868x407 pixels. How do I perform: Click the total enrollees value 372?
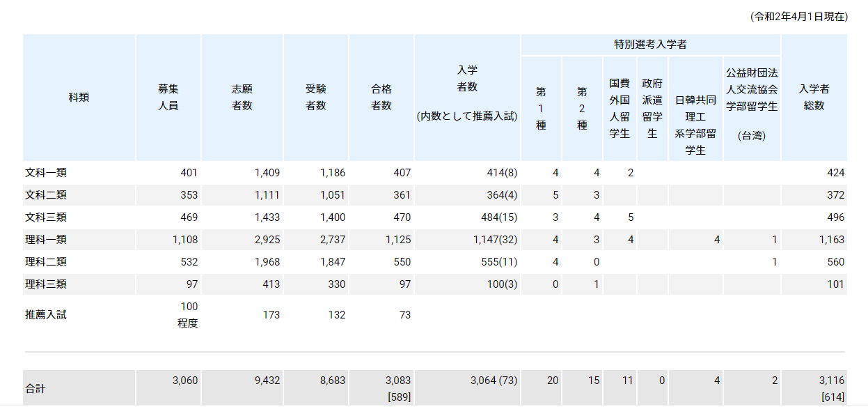point(835,195)
